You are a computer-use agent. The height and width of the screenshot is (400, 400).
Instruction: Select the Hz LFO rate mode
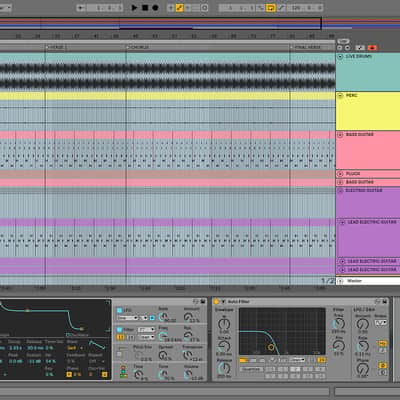click(x=382, y=343)
